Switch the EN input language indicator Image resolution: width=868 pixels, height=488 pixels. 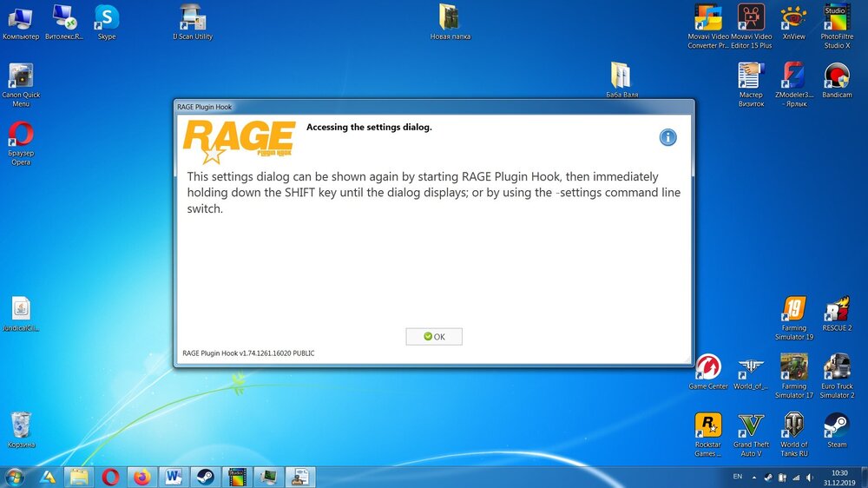pos(737,477)
